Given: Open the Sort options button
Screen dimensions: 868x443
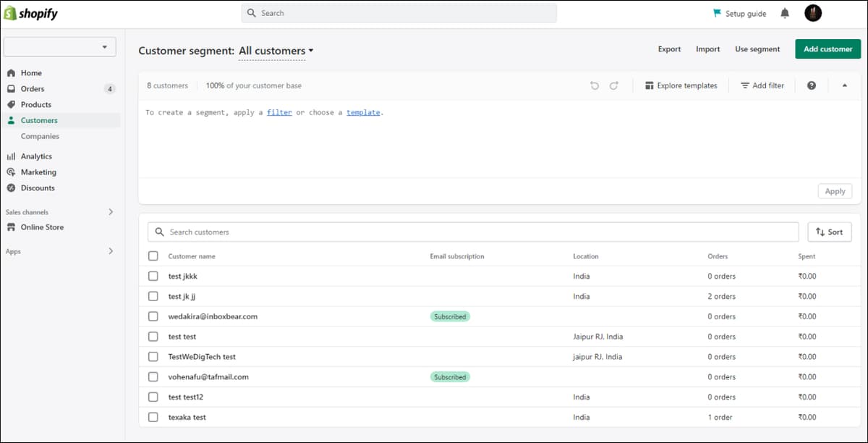Looking at the screenshot, I should (x=830, y=232).
